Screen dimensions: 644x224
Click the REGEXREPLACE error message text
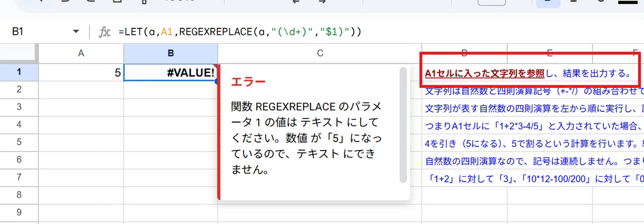[307, 138]
